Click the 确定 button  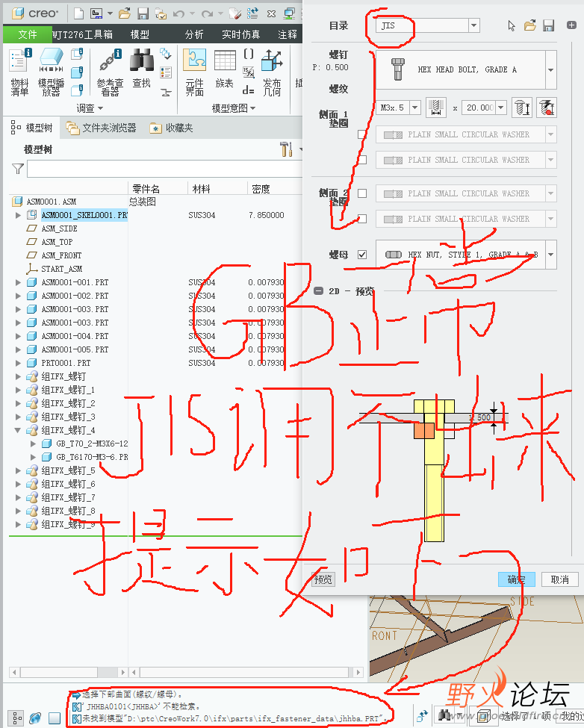(516, 579)
